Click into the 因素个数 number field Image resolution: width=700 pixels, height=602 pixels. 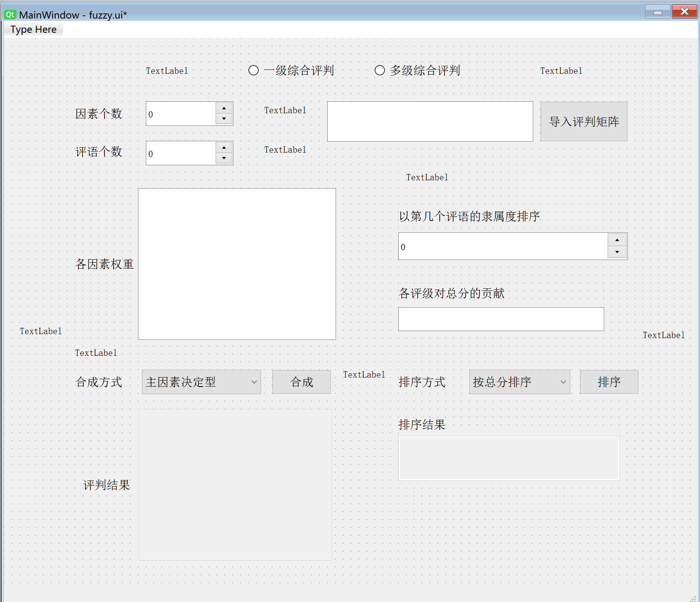click(x=181, y=114)
